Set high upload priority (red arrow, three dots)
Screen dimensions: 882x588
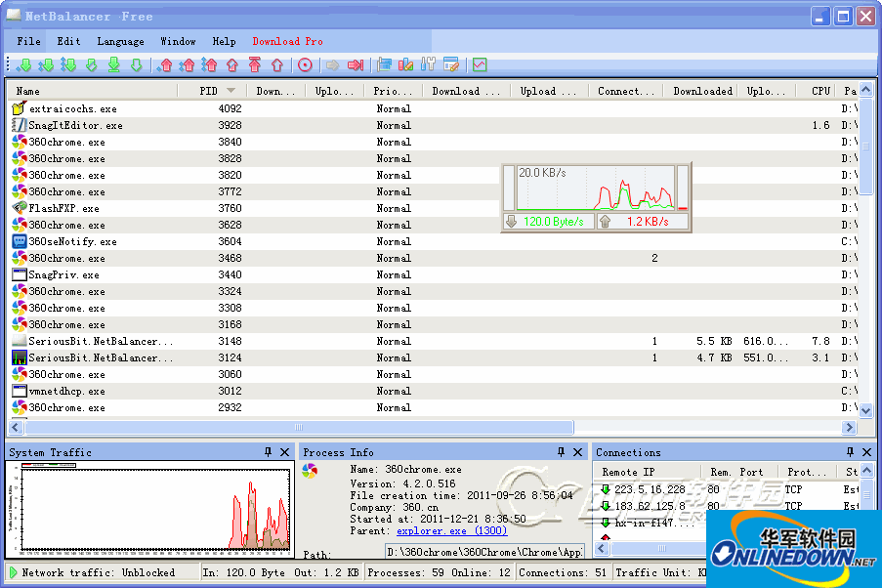(210, 65)
